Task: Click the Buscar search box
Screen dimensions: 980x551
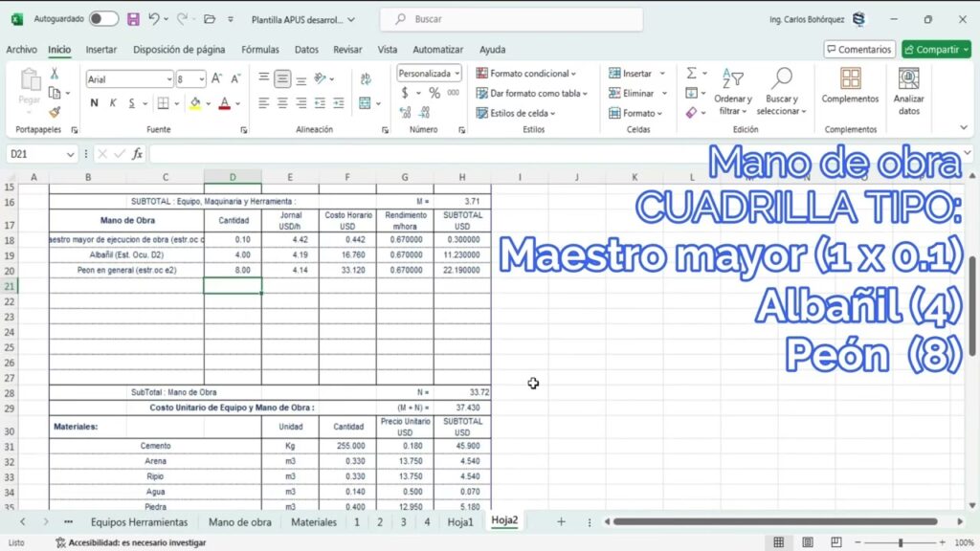Action: [511, 19]
